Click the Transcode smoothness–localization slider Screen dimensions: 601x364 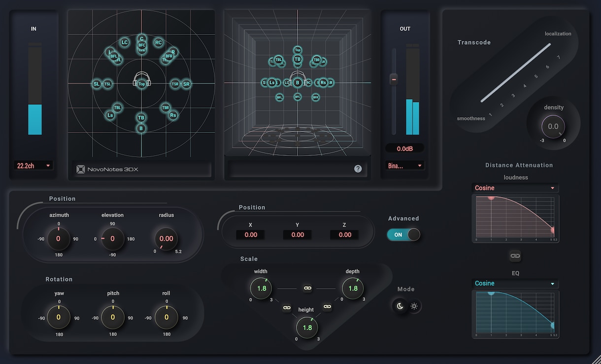(516, 73)
